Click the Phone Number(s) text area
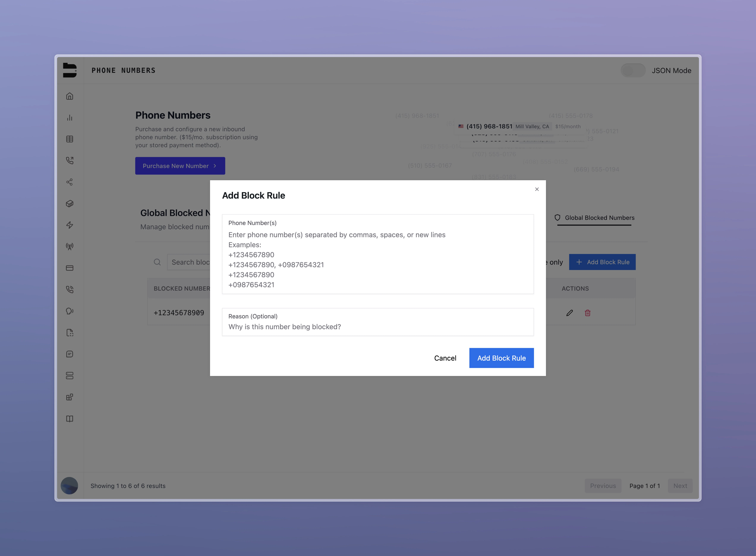Image resolution: width=756 pixels, height=556 pixels. (x=378, y=254)
